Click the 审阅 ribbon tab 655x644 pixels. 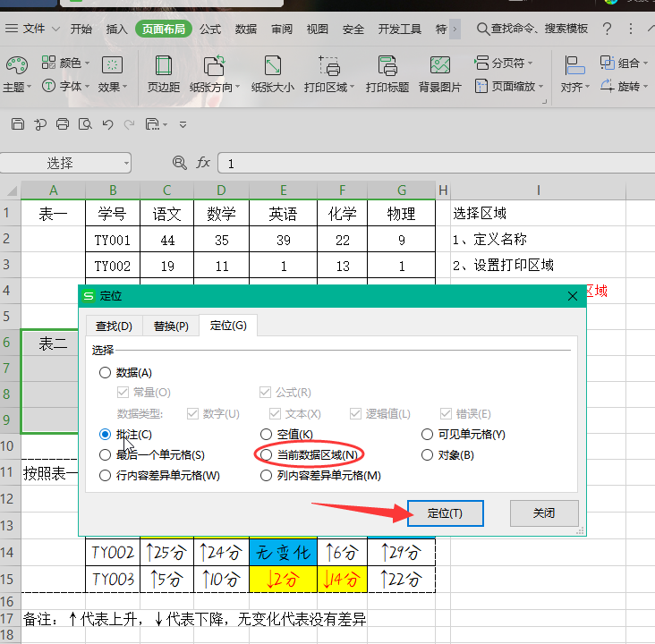click(282, 29)
